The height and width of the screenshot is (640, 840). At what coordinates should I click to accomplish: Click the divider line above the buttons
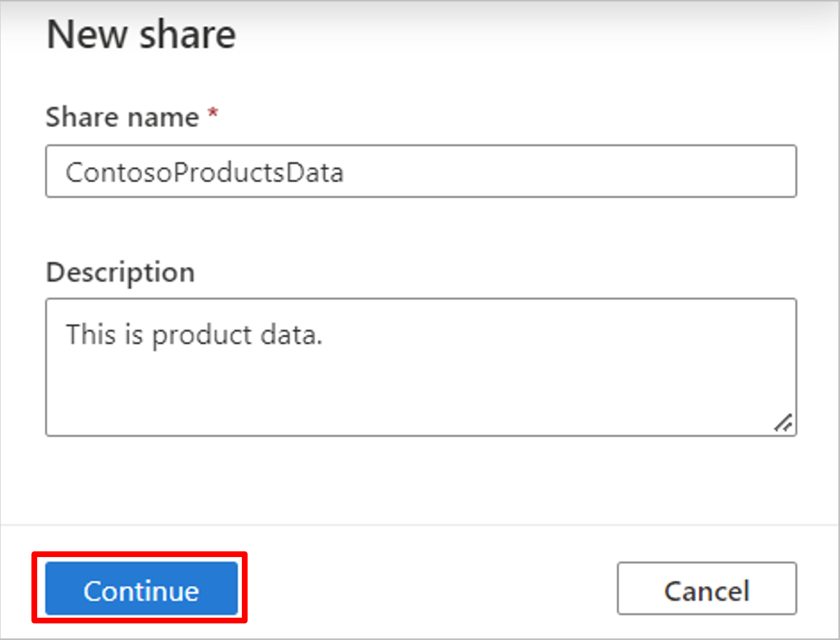(x=420, y=524)
